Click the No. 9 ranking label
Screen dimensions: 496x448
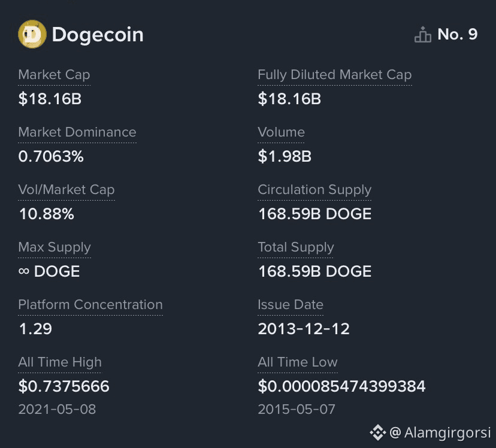coord(456,34)
